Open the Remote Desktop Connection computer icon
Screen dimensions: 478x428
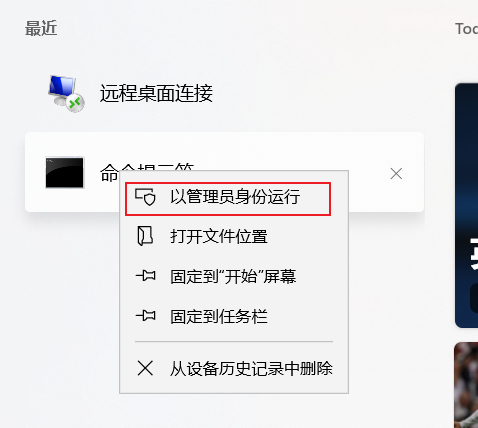66,94
